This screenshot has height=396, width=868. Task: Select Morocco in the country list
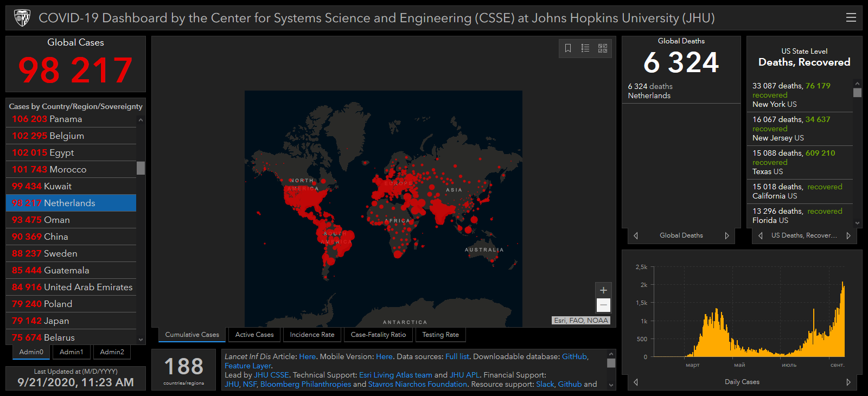pyautogui.click(x=71, y=169)
